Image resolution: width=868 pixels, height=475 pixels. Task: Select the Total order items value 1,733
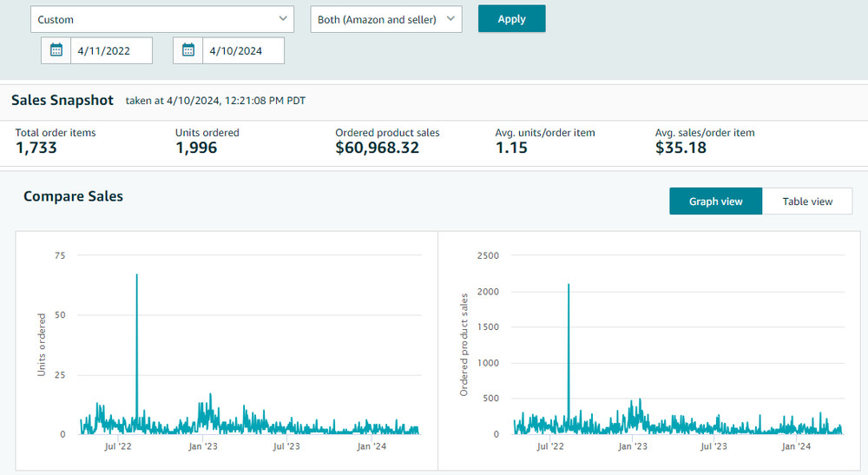pyautogui.click(x=36, y=148)
